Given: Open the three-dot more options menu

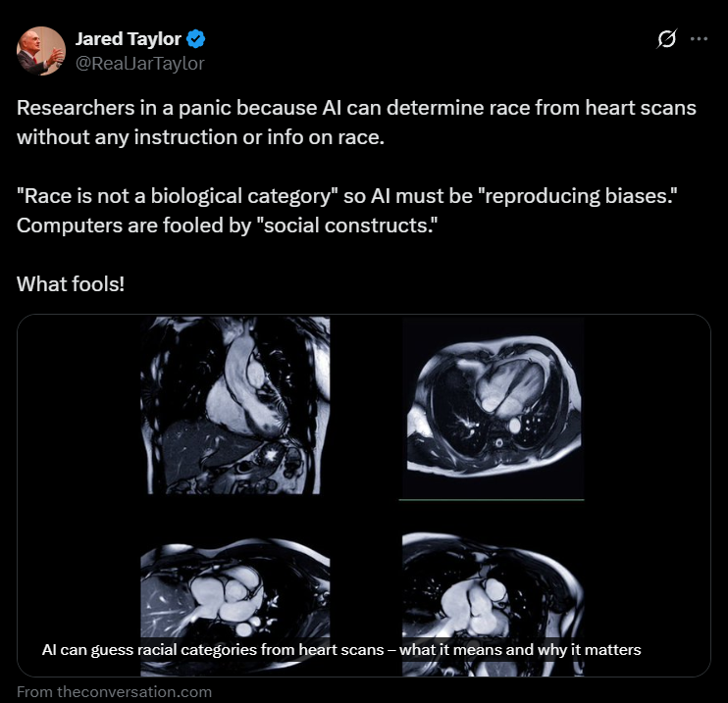Looking at the screenshot, I should 699,39.
